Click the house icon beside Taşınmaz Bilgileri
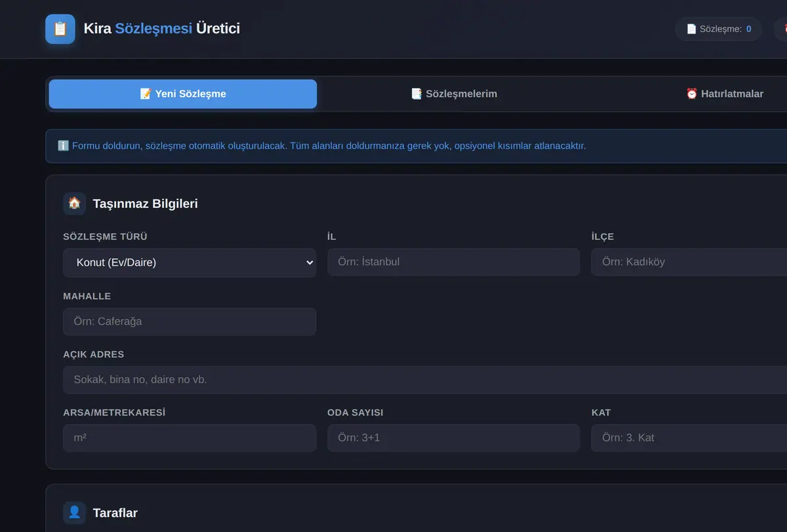787x532 pixels. pos(74,203)
